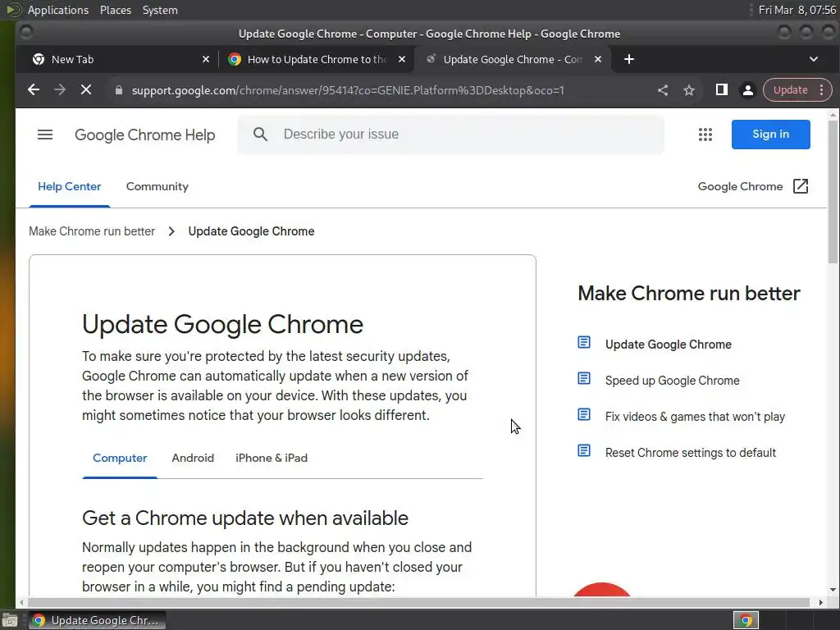Go back with the browser back arrow
Viewport: 840px width, 630px height.
33,90
